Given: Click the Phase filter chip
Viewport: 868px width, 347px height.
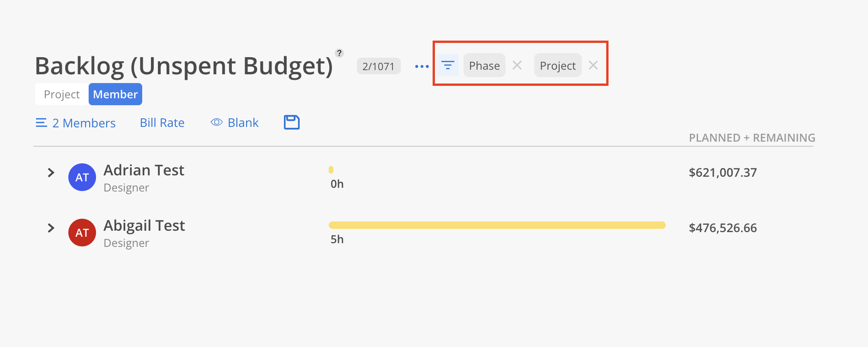Looking at the screenshot, I should 484,66.
